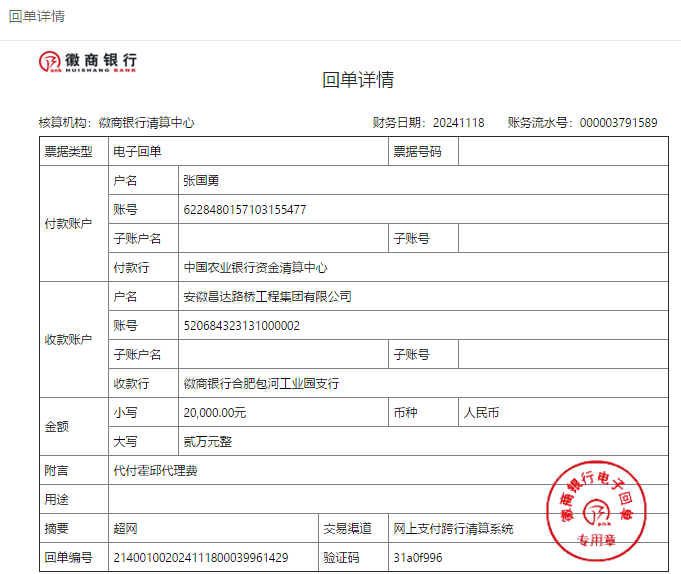Click the payer account number 6228480157103155477
Screen dimensions: 681x574
click(245, 210)
